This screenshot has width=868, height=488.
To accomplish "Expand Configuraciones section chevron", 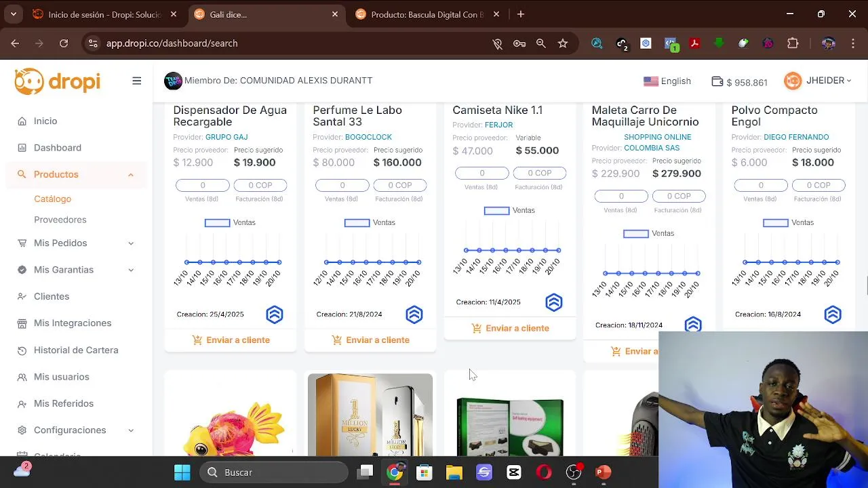I will pyautogui.click(x=131, y=430).
